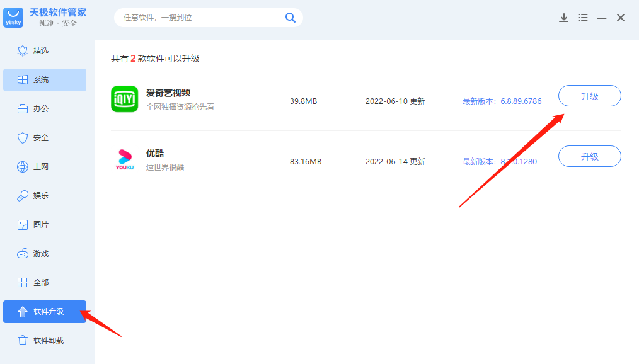Viewport: 639px width, 364px height.
Task: Select the 软件升级 upgrade section
Action: pyautogui.click(x=45, y=312)
